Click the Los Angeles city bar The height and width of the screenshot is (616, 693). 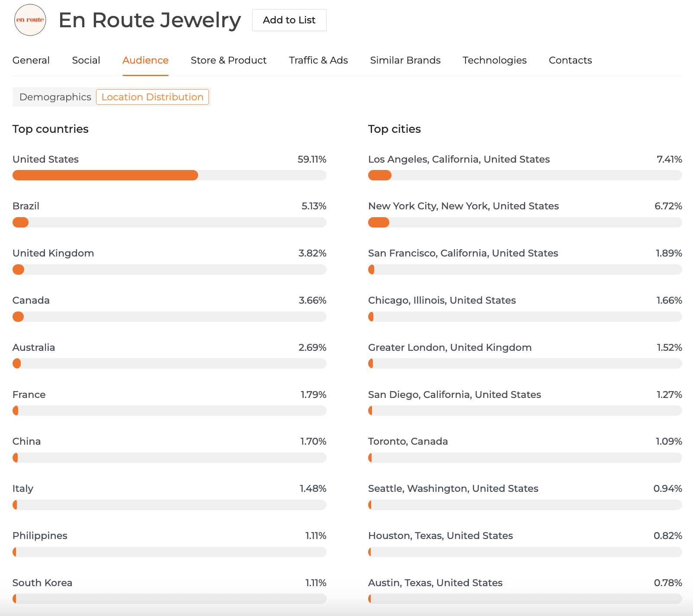pyautogui.click(x=525, y=175)
